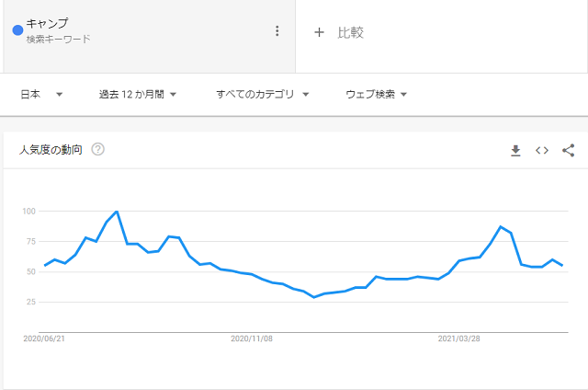
Task: Click the lowest point on the trend line
Action: [x=314, y=297]
